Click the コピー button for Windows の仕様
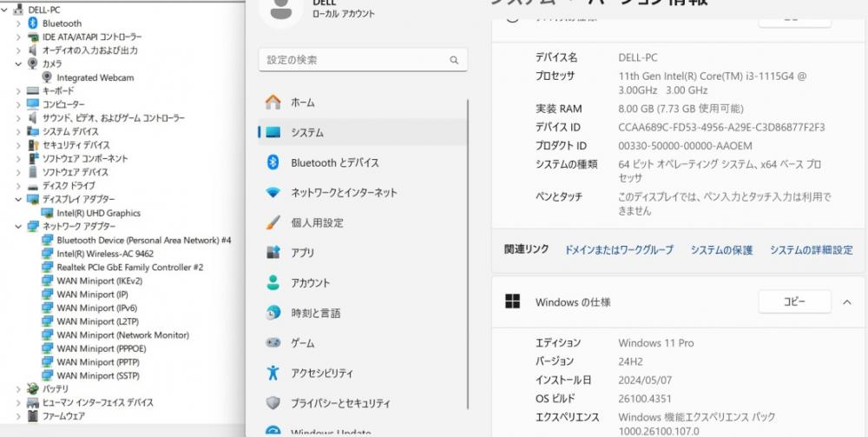 coord(794,301)
